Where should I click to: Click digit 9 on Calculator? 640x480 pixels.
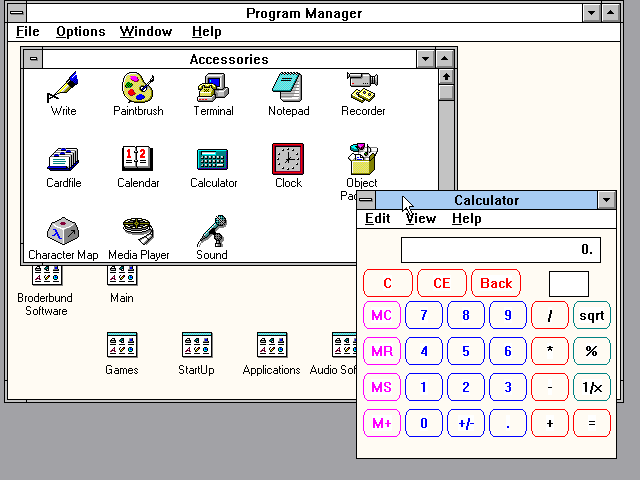(508, 315)
